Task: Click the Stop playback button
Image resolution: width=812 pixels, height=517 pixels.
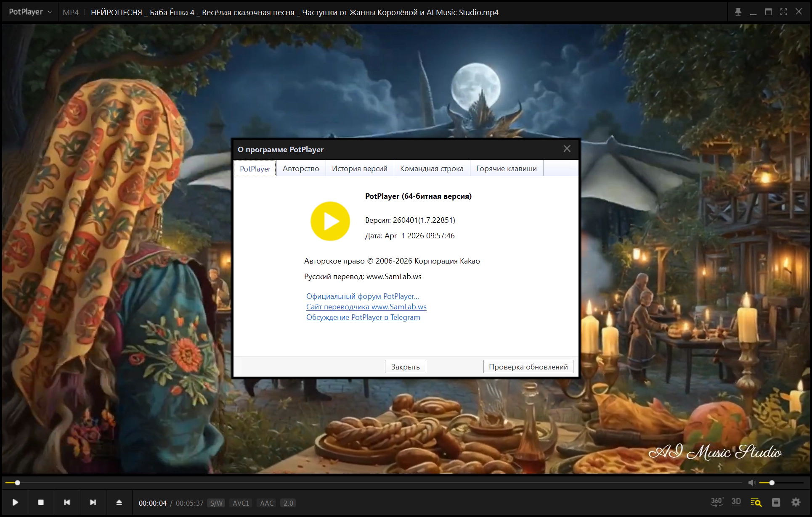Action: click(41, 502)
